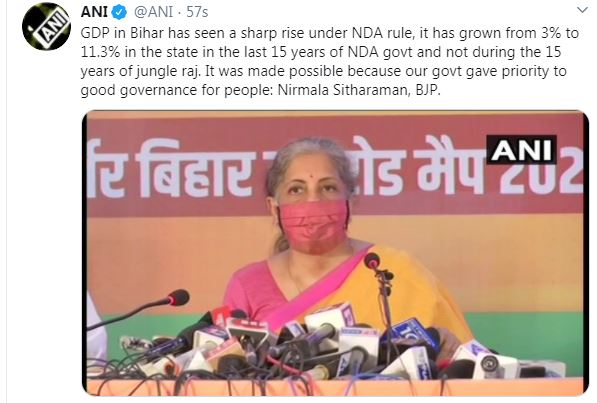
Task: Open the press conference photo thumbnail
Action: [x=335, y=253]
